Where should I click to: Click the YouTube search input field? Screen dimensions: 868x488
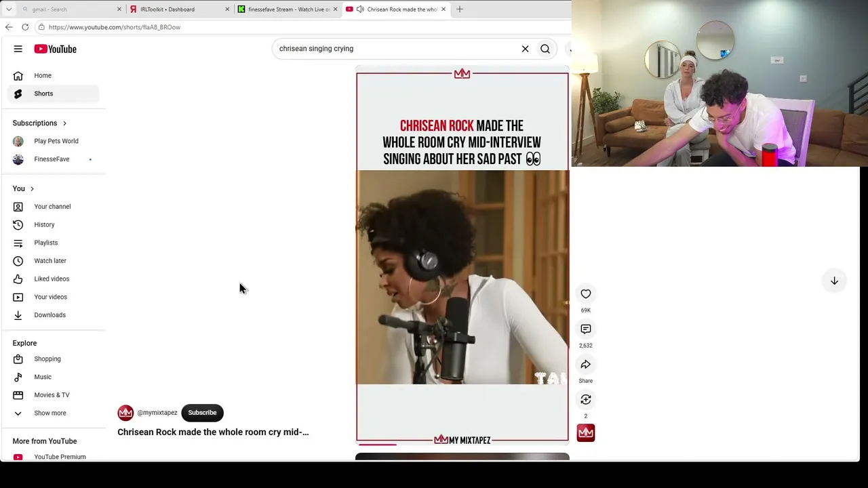pyautogui.click(x=397, y=49)
